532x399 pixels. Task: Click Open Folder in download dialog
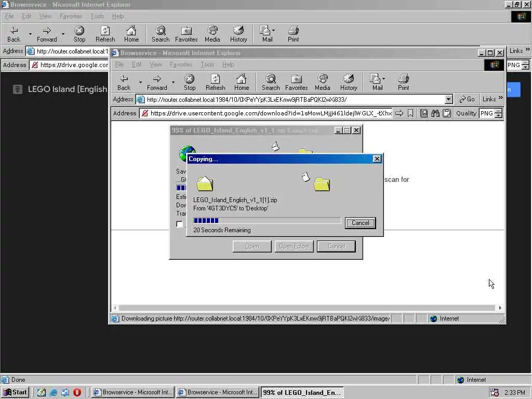pyautogui.click(x=294, y=246)
